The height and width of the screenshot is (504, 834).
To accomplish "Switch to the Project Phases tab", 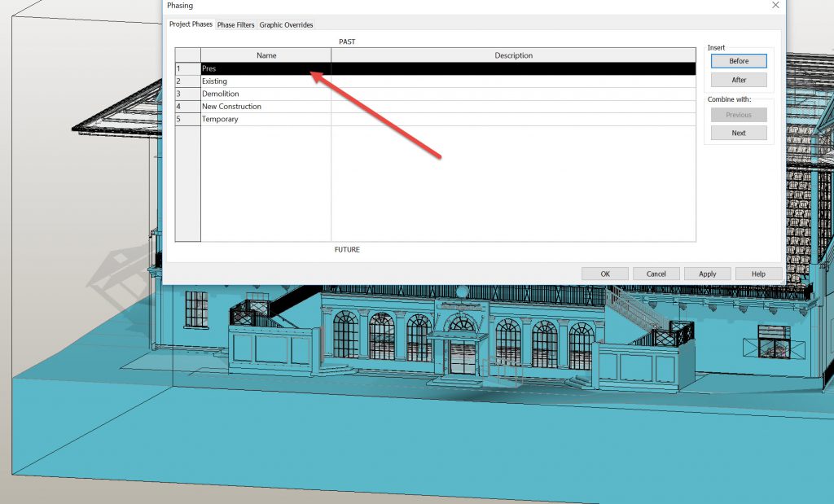I will [x=191, y=24].
